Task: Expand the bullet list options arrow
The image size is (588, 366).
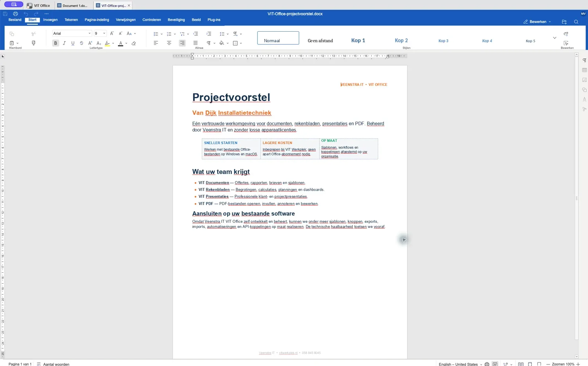Action: click(162, 34)
